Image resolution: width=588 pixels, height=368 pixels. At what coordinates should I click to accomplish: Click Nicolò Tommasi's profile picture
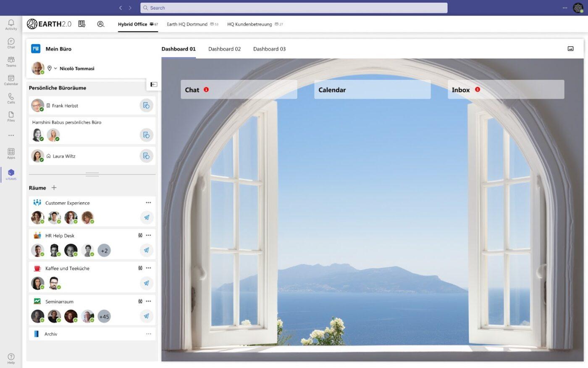(38, 68)
